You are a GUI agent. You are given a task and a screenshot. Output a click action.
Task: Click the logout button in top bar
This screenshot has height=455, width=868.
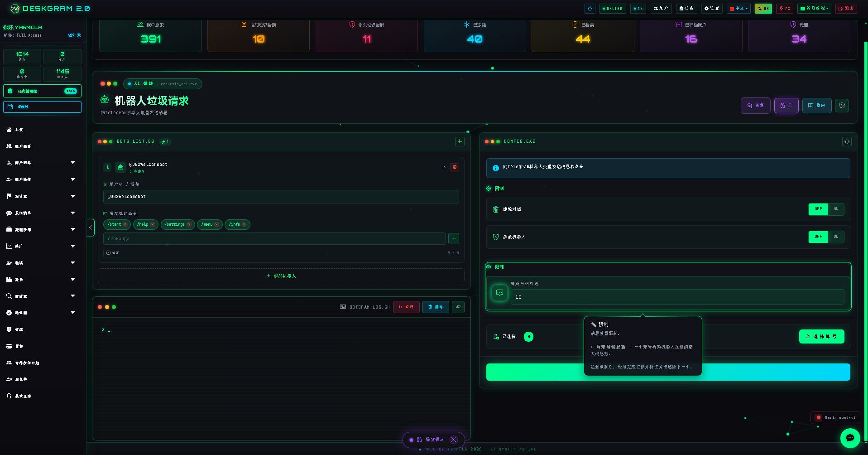tap(846, 9)
